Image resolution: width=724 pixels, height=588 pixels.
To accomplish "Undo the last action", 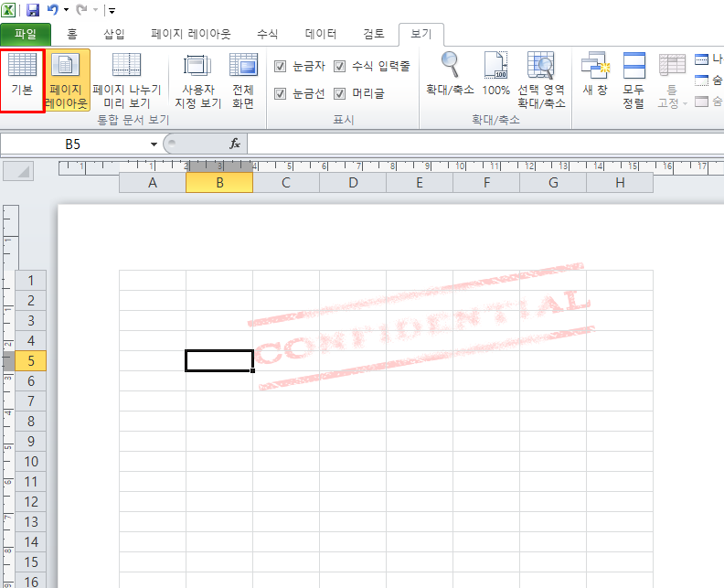I will [x=53, y=10].
